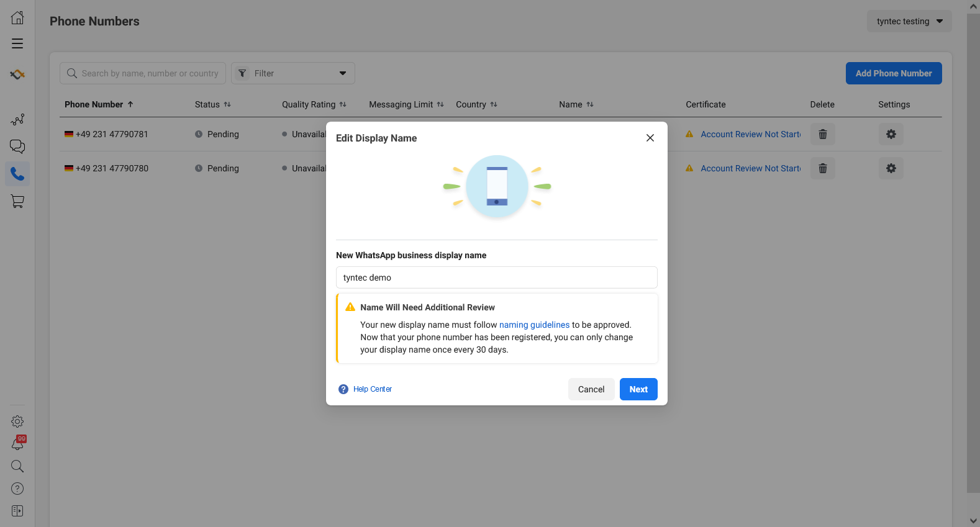980x527 pixels.
Task: Sort by Status column
Action: tap(213, 104)
